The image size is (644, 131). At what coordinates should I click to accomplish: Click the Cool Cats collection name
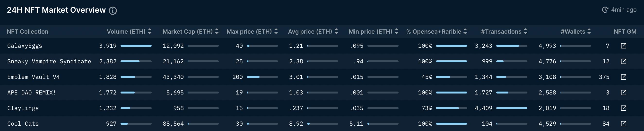click(23, 124)
